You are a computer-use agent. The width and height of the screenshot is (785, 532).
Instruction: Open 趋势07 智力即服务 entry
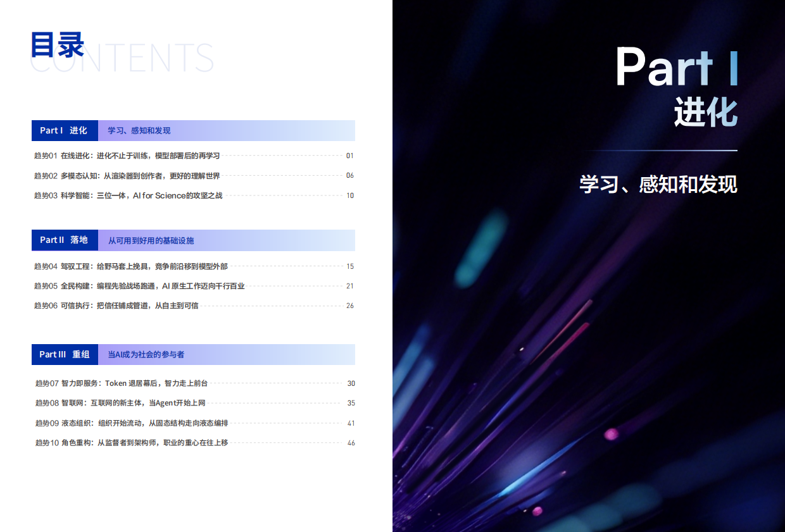click(122, 383)
